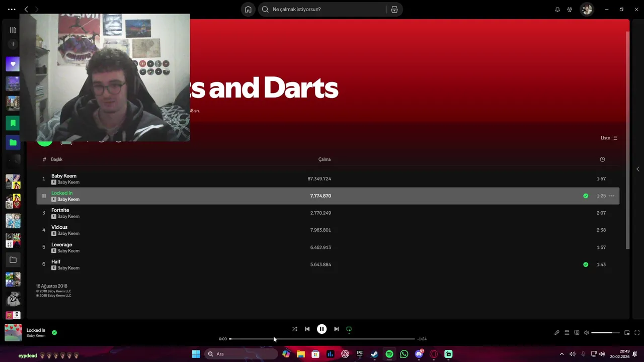644x362 pixels.
Task: Expand the right side panel chevron
Action: (x=638, y=169)
